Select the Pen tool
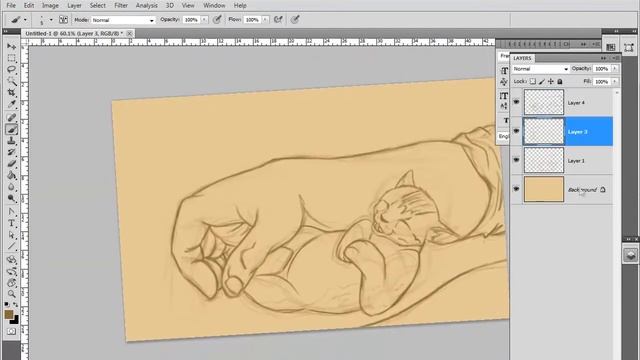Screen dimensions: 640x360 [11, 212]
